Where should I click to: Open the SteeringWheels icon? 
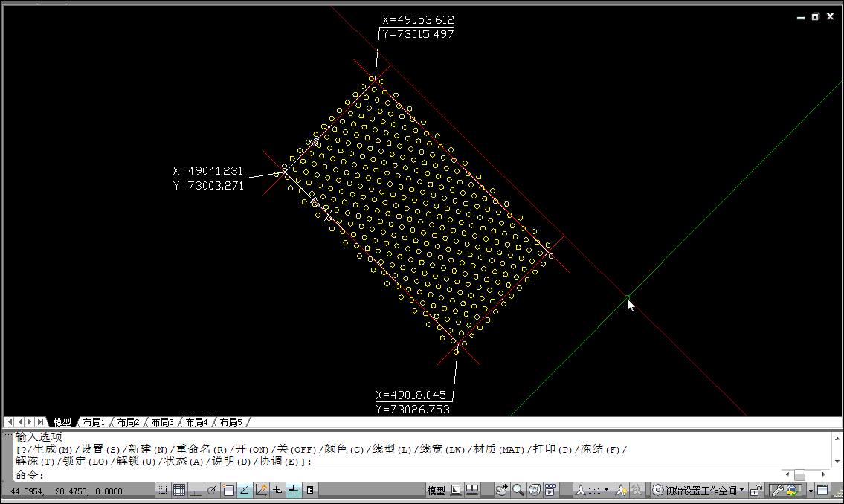coord(535,490)
